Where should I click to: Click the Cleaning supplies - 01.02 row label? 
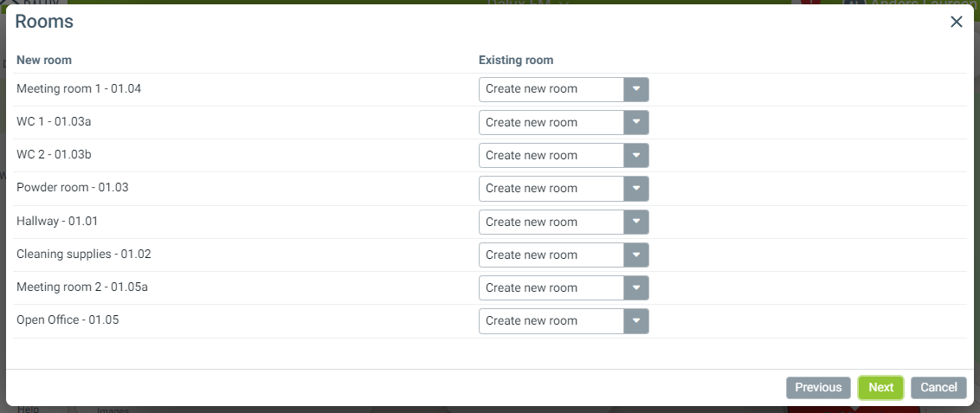[x=84, y=254]
